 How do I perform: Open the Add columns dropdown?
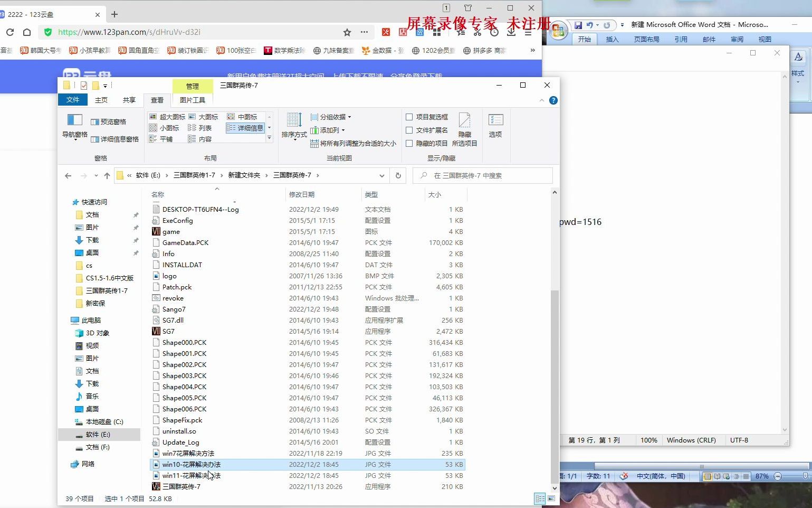(x=328, y=130)
